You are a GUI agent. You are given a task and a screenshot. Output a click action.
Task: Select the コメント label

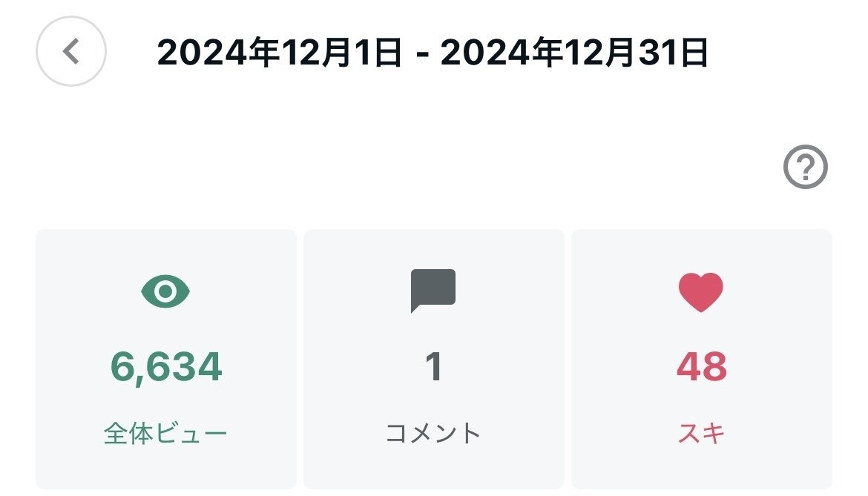click(x=433, y=434)
